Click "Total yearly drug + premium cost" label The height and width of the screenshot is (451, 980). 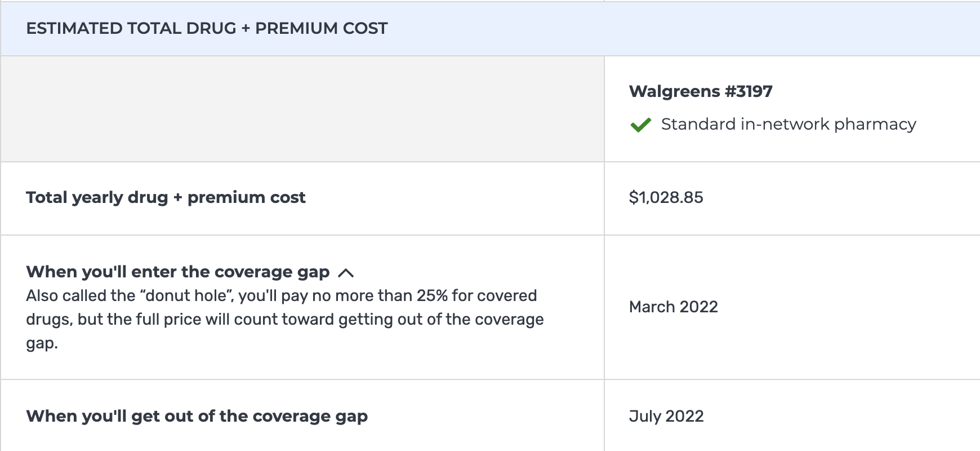(x=166, y=197)
